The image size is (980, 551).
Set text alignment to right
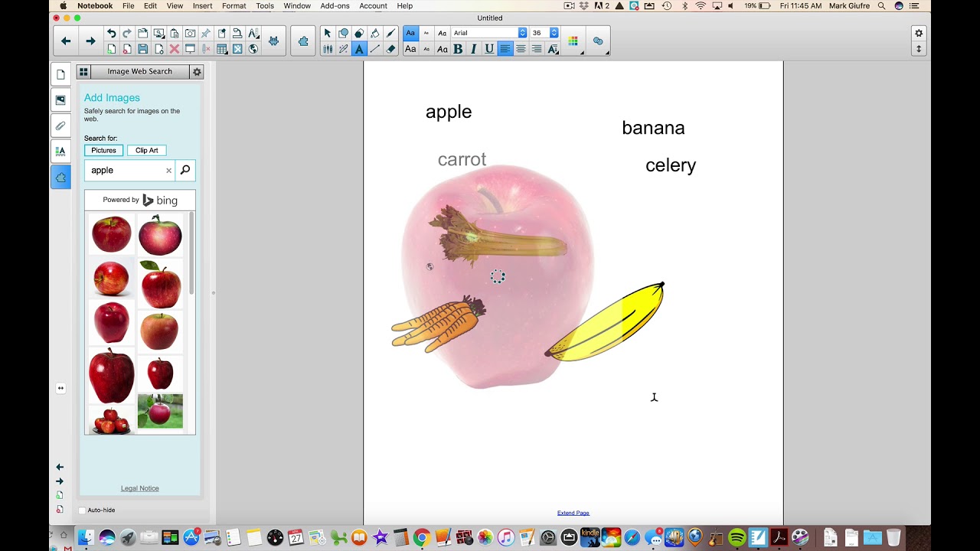(537, 49)
